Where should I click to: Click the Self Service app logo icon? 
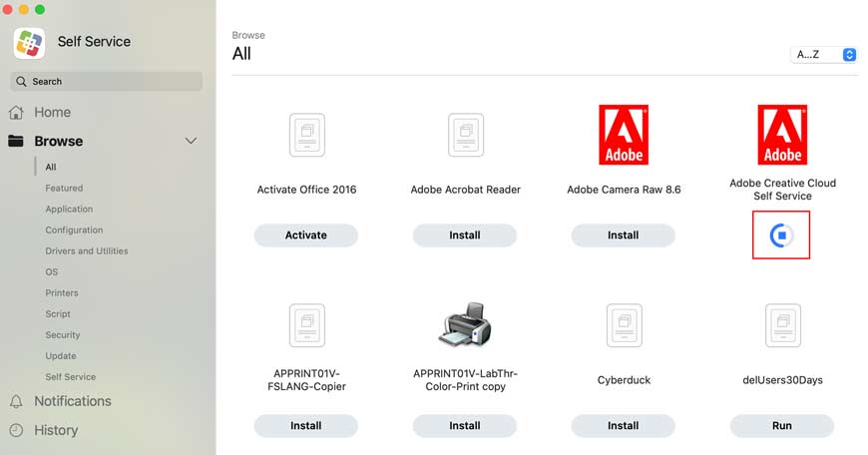click(x=29, y=43)
